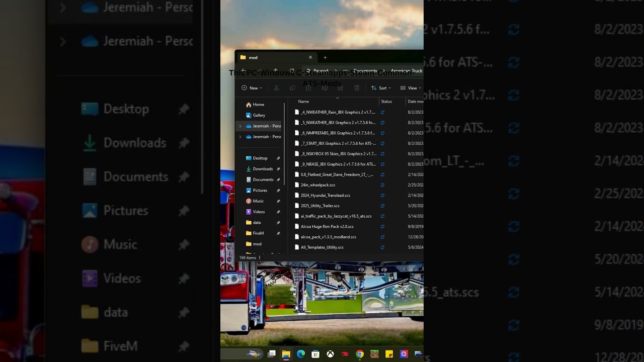Add a new File Explorer tab

click(325, 57)
